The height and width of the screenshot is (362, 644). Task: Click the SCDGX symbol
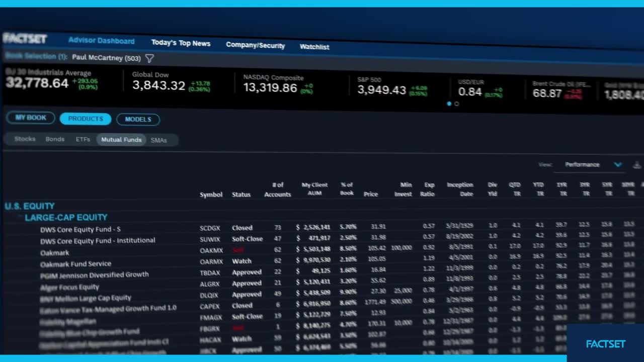(x=210, y=228)
